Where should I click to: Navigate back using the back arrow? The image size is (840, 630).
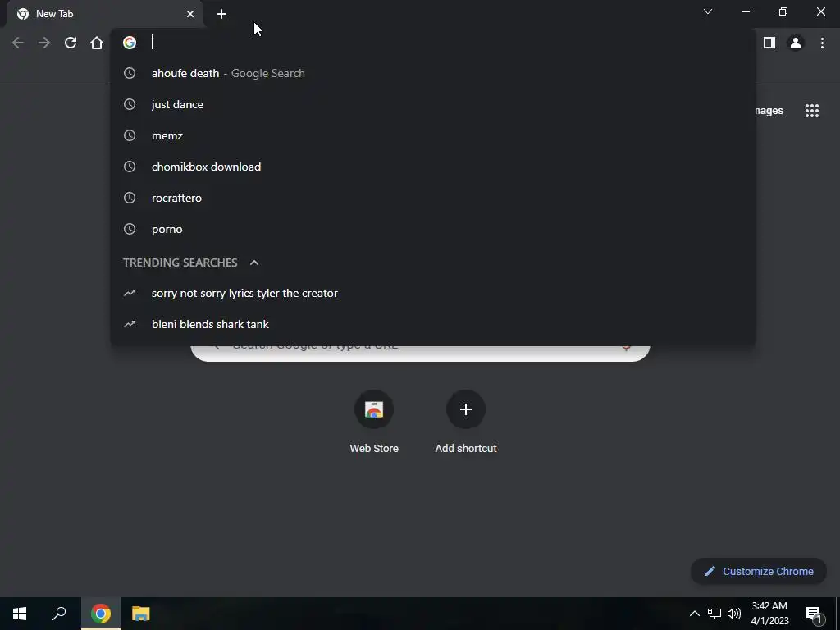(18, 43)
